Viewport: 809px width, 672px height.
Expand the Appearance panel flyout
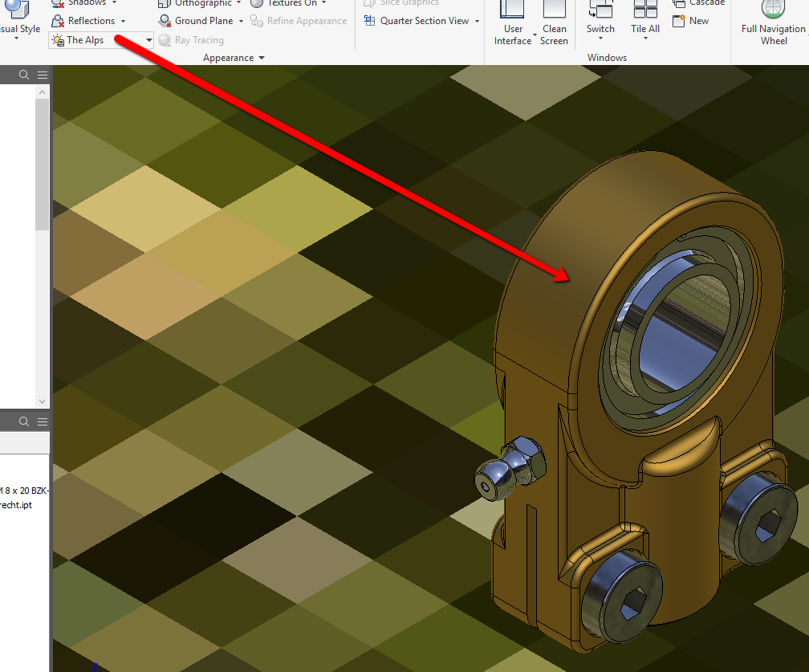[261, 57]
